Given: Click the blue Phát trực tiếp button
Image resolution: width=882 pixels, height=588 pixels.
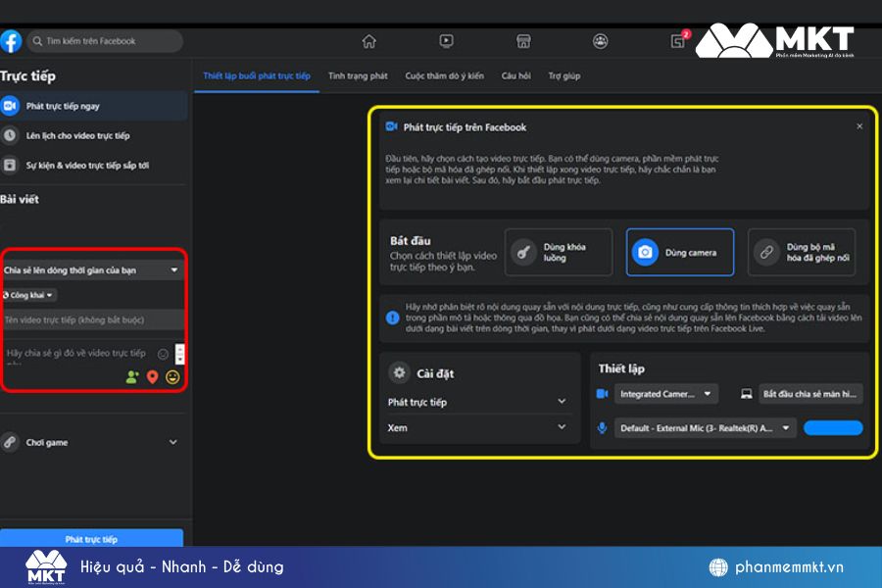Looking at the screenshot, I should point(91,538).
